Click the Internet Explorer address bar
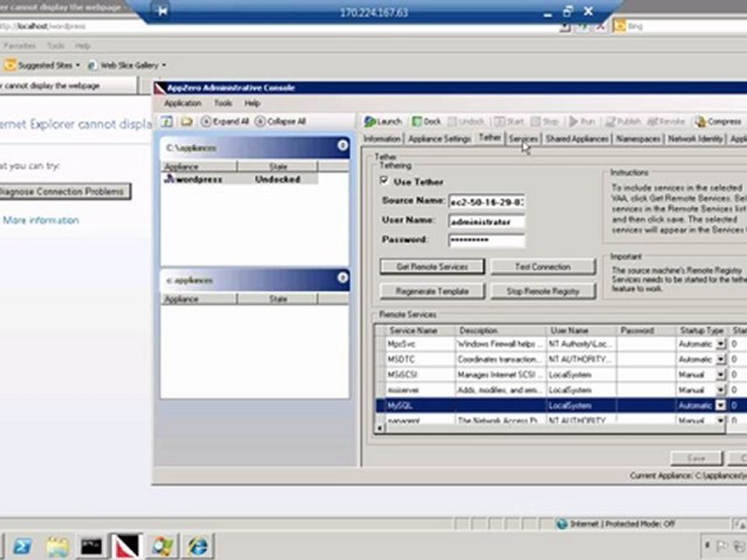The image size is (747, 560). (281, 26)
